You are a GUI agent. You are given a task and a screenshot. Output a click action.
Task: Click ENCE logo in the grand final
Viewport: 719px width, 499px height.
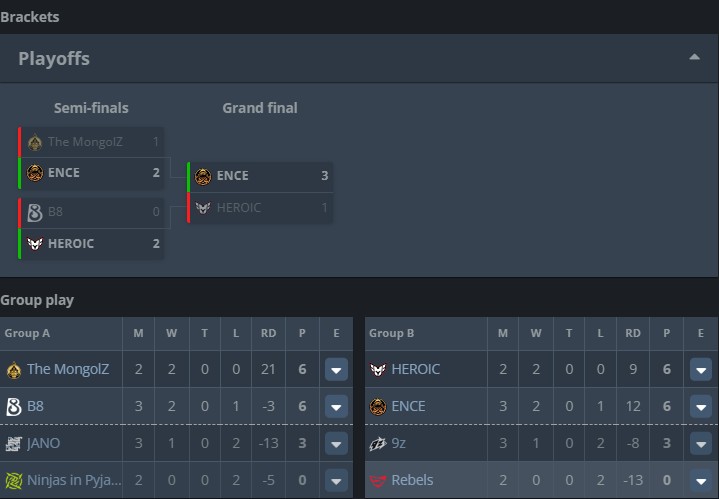click(x=203, y=176)
